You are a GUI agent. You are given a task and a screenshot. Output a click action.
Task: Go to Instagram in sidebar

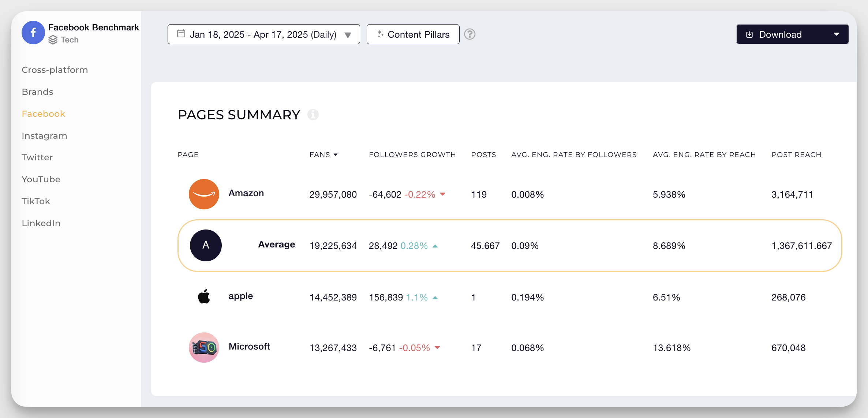[x=44, y=136]
